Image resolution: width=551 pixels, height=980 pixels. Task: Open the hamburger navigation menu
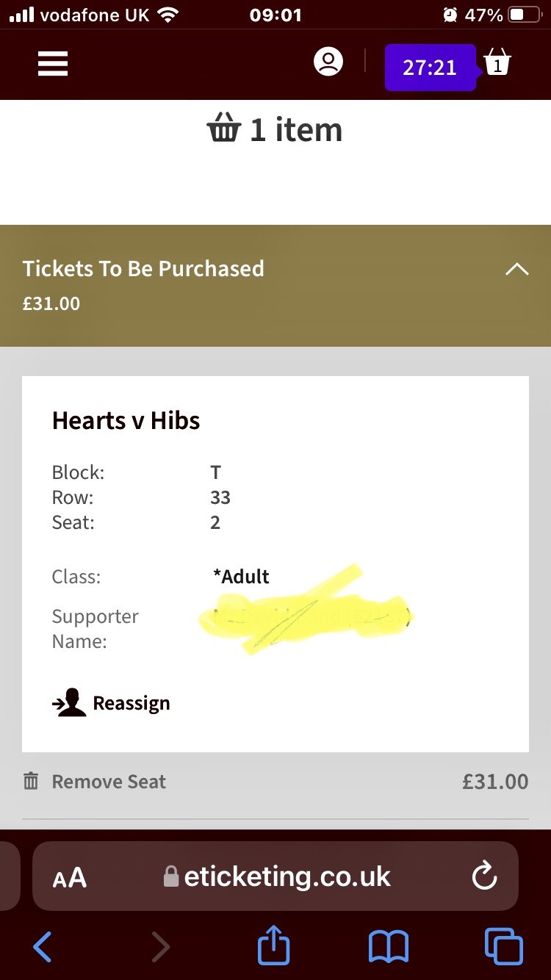pos(52,64)
